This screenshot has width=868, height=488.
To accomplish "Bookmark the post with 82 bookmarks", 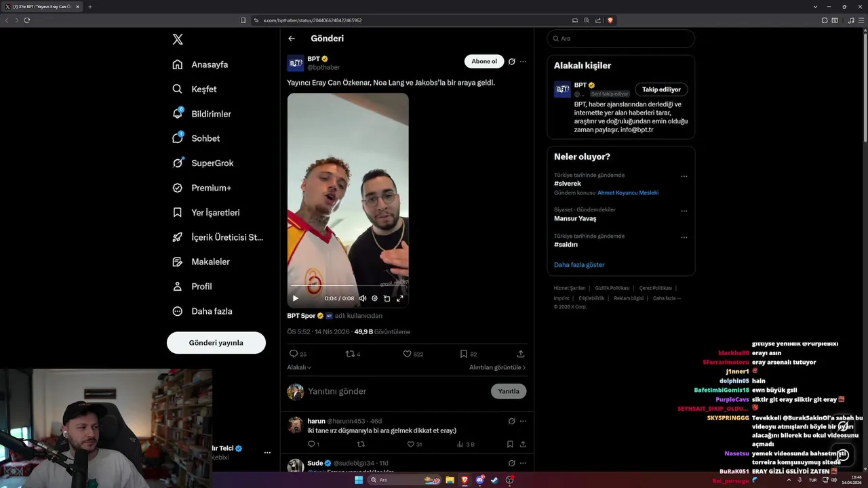I will (469, 354).
